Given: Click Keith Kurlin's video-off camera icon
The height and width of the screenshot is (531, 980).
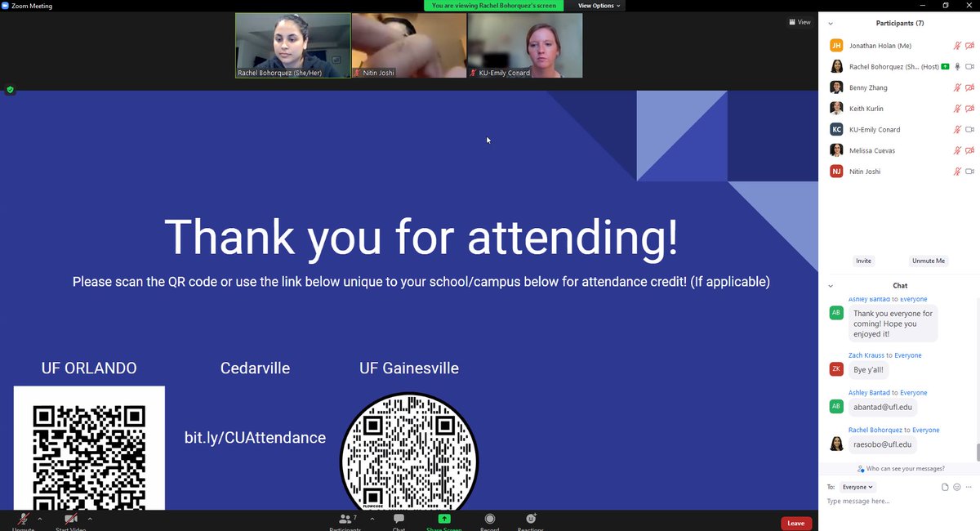Looking at the screenshot, I should tap(970, 109).
